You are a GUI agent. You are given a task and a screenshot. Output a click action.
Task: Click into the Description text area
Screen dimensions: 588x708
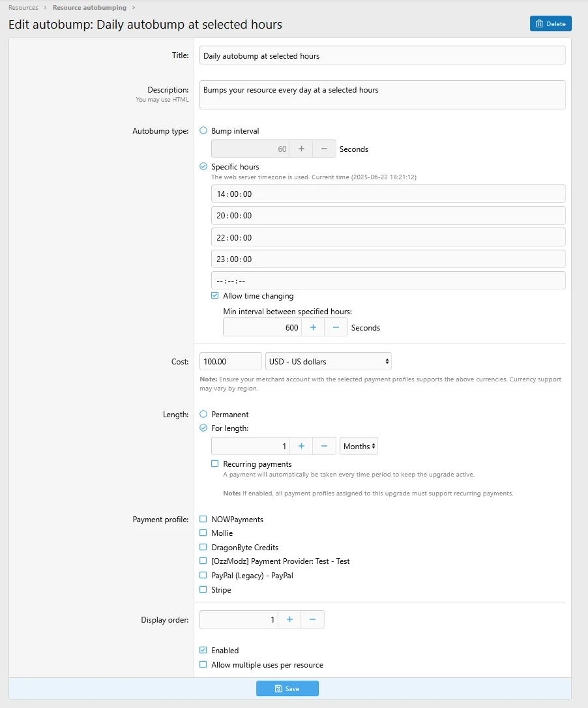(382, 95)
